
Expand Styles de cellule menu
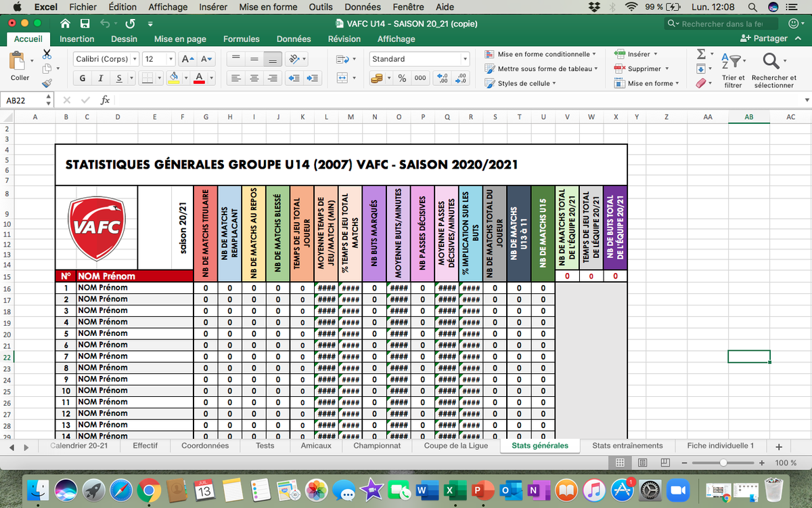(522, 83)
